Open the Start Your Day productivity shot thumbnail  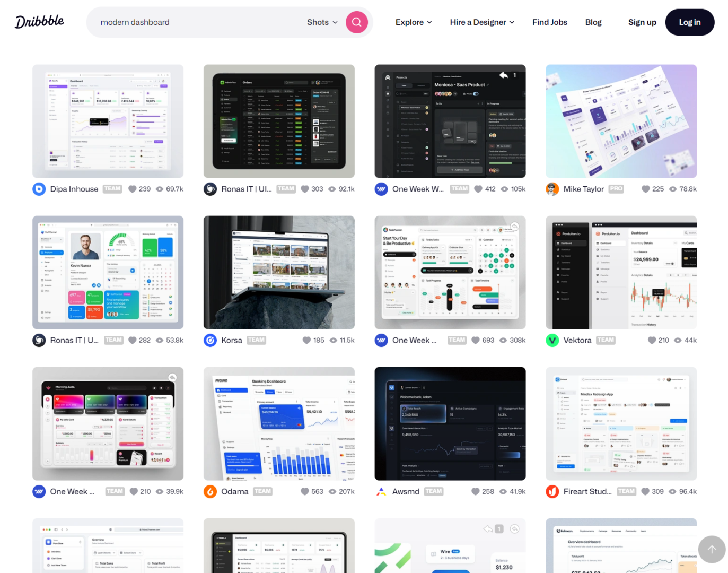tap(450, 272)
